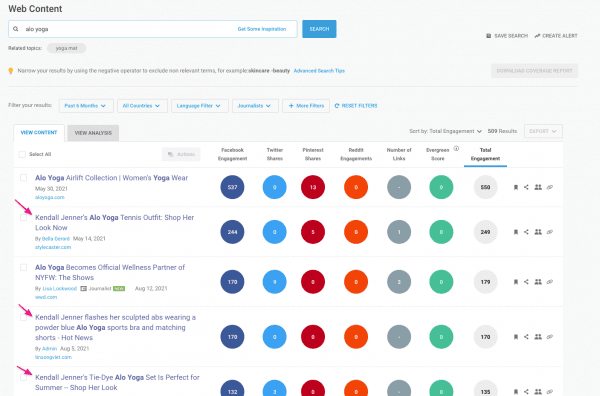This screenshot has width=600, height=396.
Task: Tick the Select All checkbox
Action: [22, 154]
